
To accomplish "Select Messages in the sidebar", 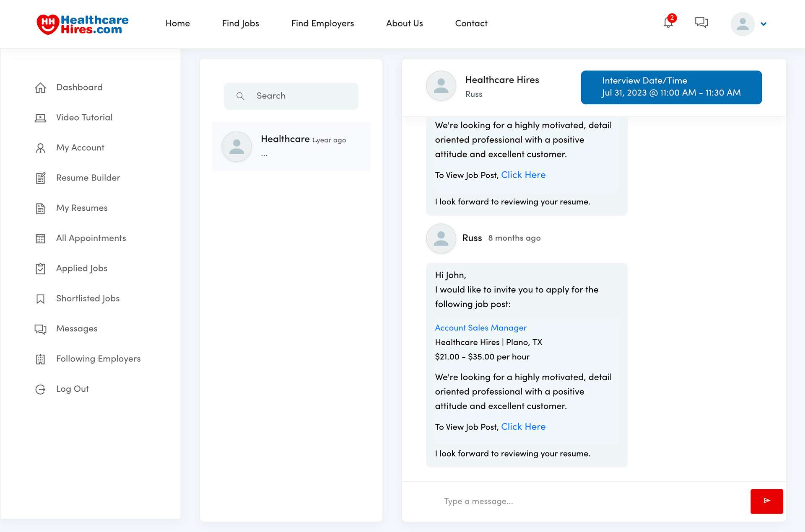I will tap(77, 328).
